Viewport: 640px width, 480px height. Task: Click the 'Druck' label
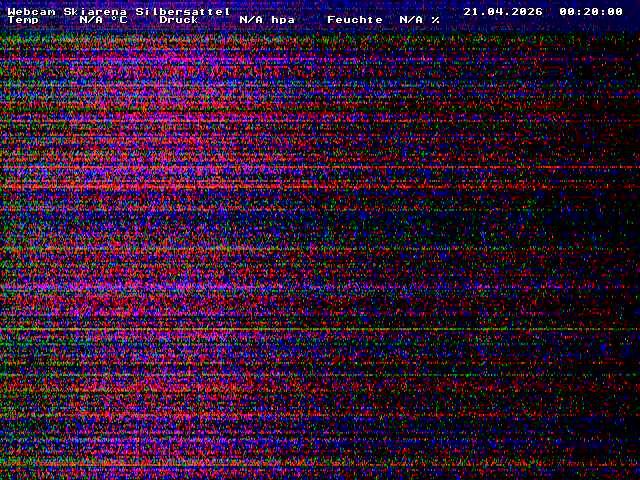pyautogui.click(x=178, y=20)
